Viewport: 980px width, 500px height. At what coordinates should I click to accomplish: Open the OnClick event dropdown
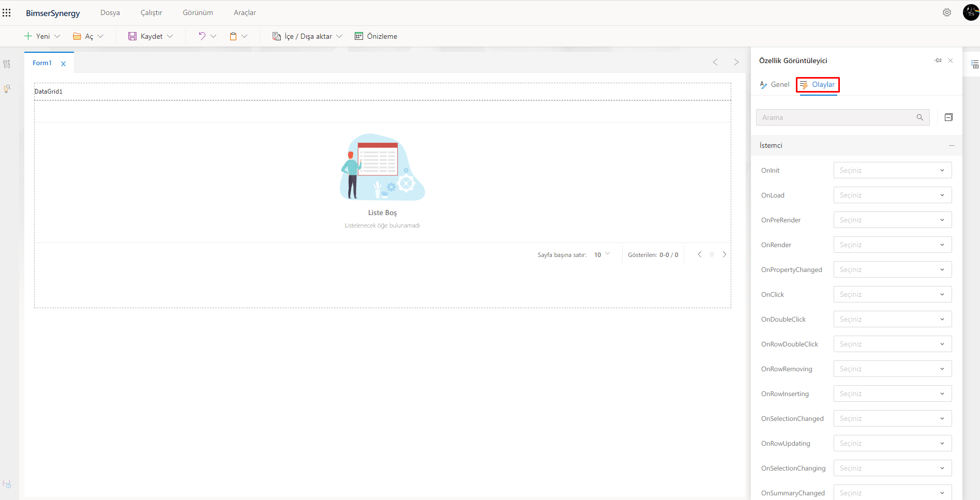click(892, 294)
